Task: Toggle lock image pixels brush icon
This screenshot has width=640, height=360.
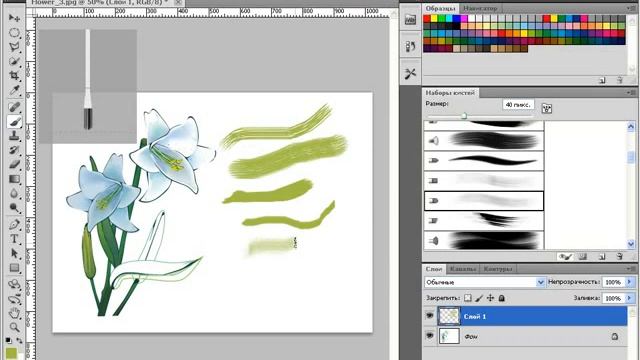Action: pos(479,298)
